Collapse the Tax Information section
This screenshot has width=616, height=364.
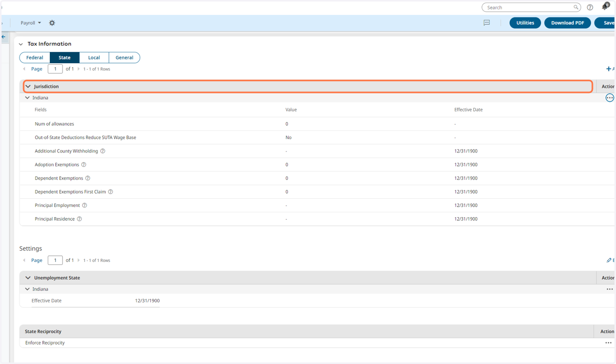point(21,44)
